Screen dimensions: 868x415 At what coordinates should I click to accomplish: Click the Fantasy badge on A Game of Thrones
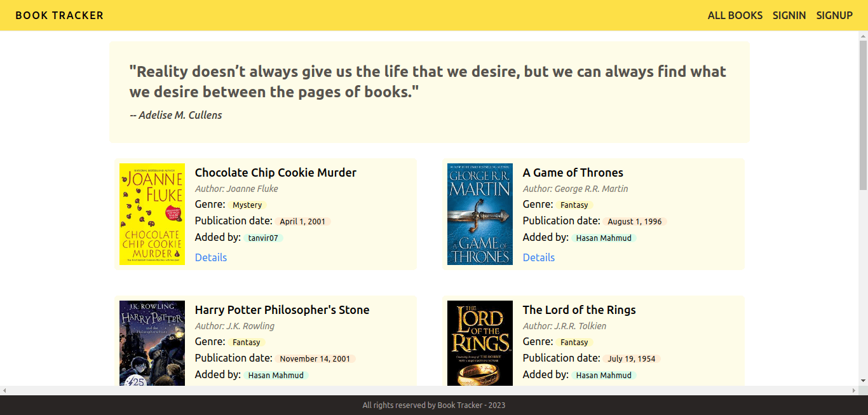click(x=574, y=205)
